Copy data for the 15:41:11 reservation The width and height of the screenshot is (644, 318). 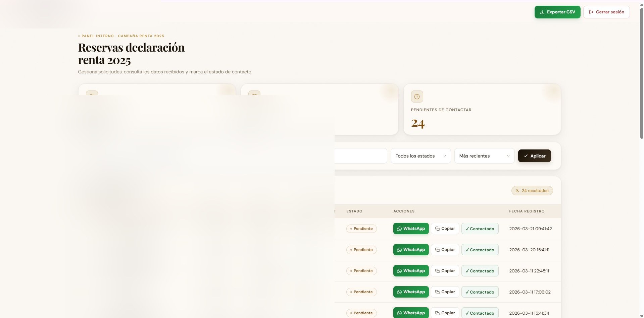click(445, 250)
